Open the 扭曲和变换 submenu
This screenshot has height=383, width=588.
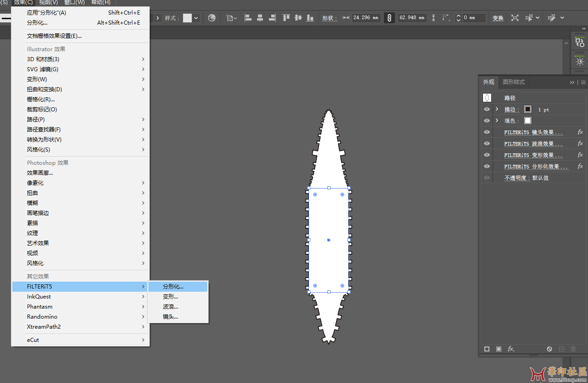80,89
